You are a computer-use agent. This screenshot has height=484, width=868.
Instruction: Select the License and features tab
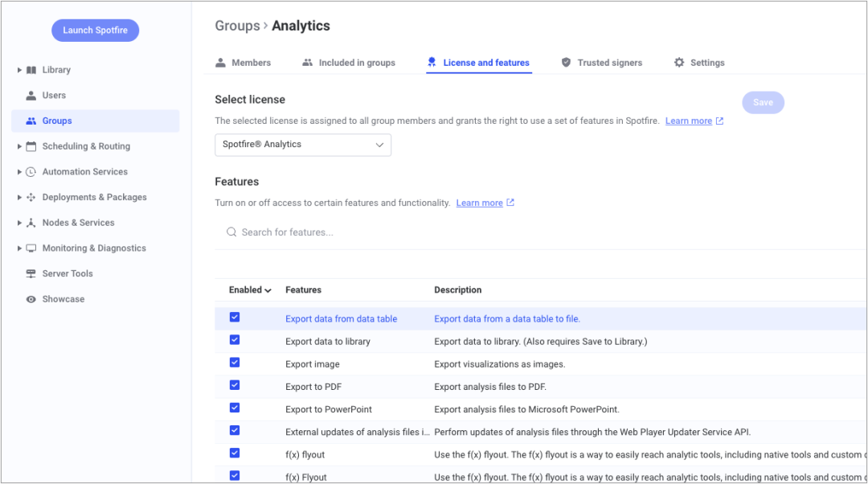coord(479,63)
